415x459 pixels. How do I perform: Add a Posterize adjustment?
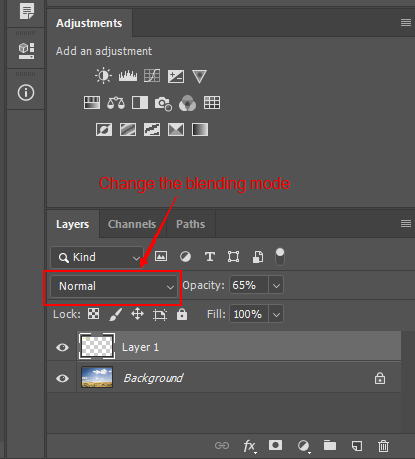tap(128, 129)
